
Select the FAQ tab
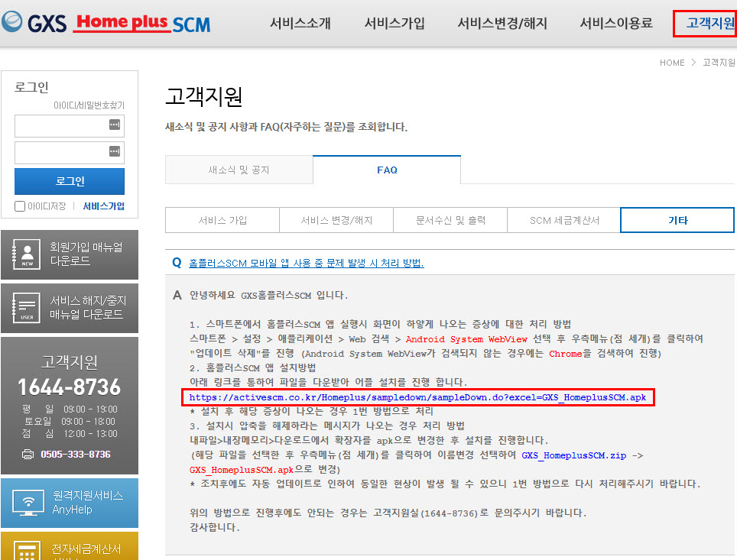[387, 170]
